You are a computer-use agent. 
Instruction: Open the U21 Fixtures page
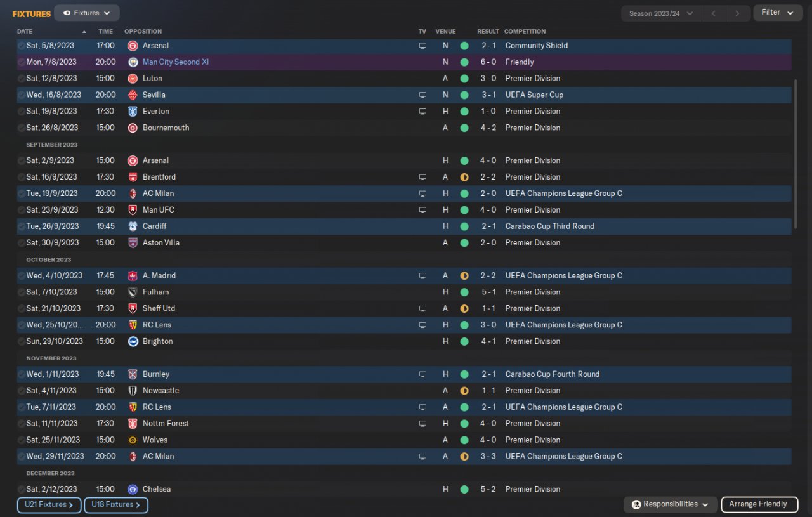tap(49, 505)
